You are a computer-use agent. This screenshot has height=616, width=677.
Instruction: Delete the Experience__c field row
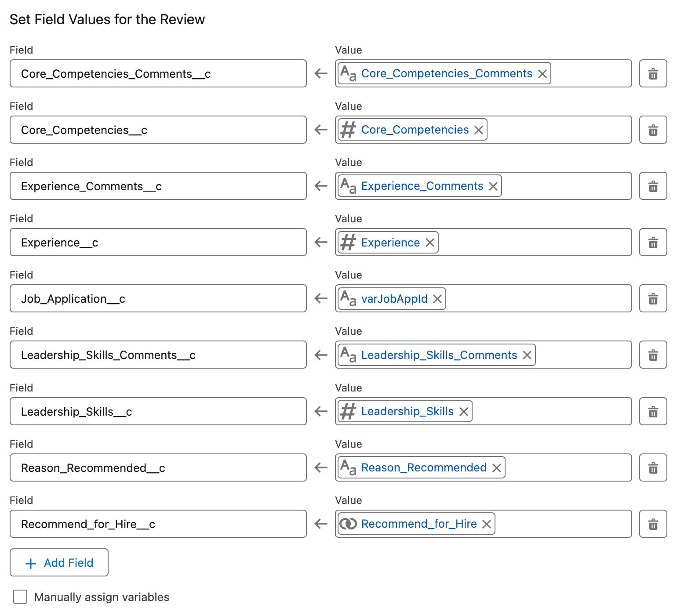pyautogui.click(x=653, y=242)
